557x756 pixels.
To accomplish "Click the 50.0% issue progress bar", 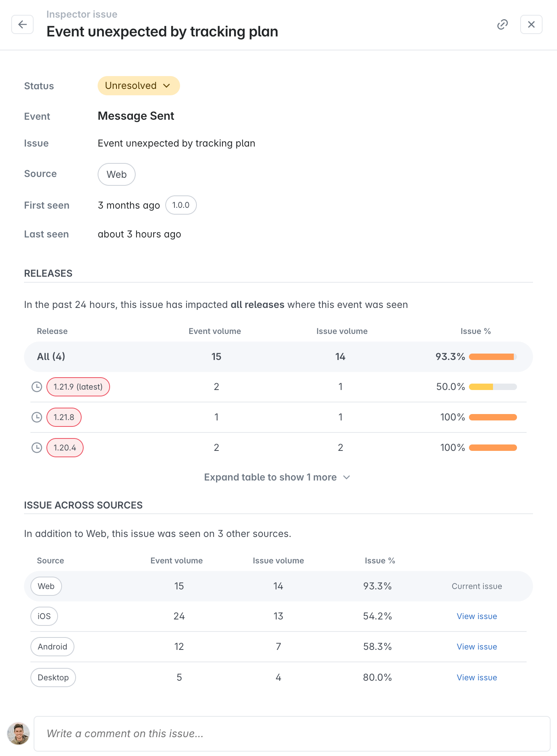I will 493,387.
